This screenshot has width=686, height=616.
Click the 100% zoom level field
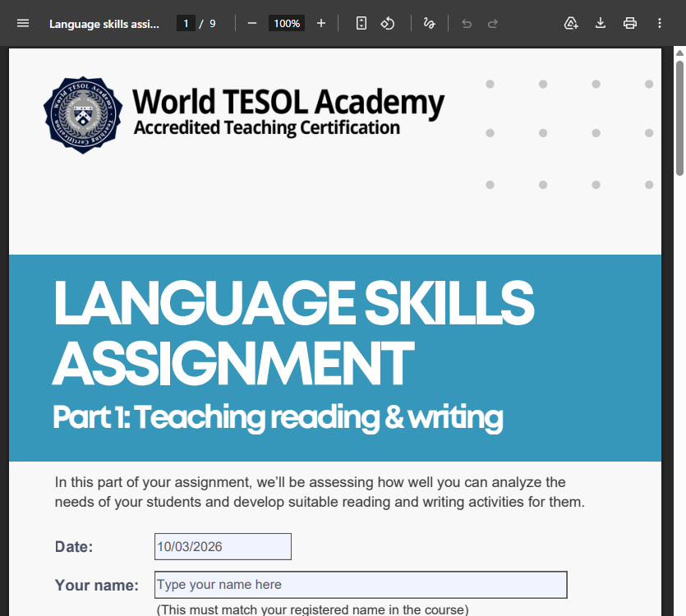click(x=287, y=23)
